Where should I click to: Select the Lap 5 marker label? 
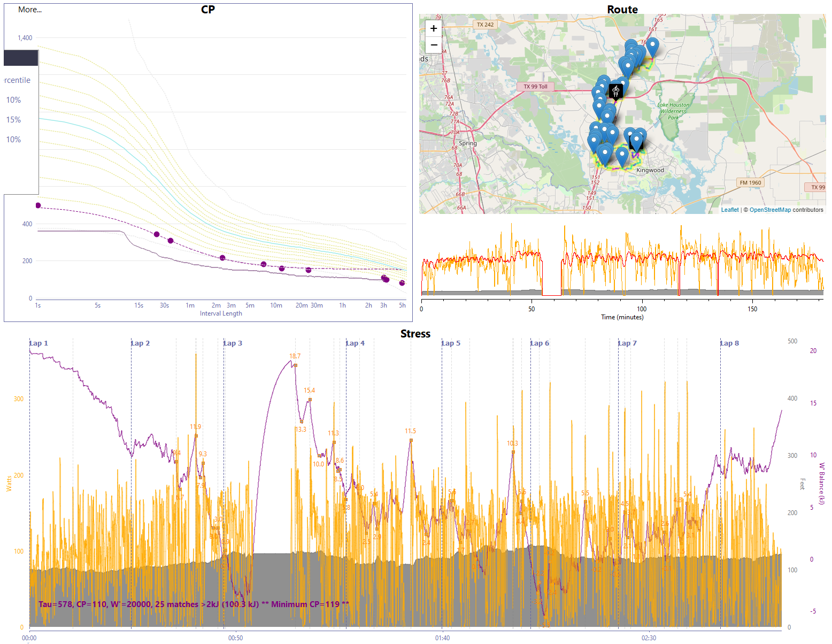click(x=451, y=343)
